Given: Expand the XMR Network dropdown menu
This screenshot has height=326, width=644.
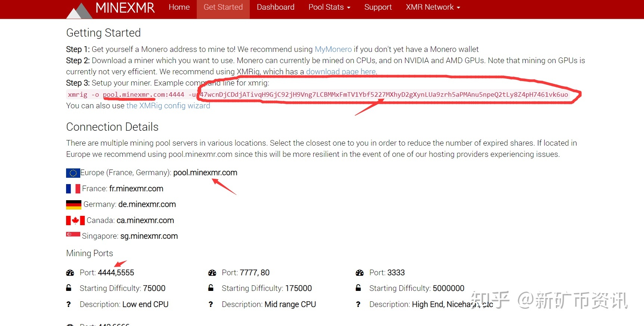Looking at the screenshot, I should pos(433,7).
